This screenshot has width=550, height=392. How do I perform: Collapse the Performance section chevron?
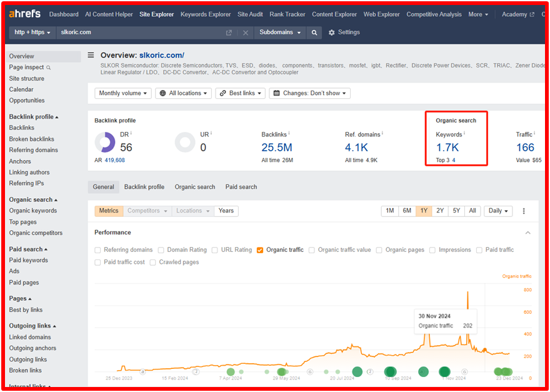527,233
